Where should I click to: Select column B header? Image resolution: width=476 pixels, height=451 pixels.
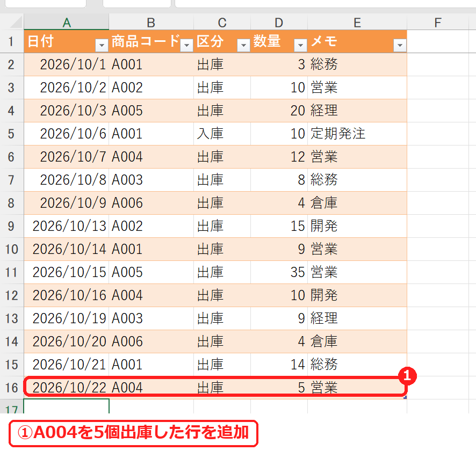pyautogui.click(x=151, y=22)
